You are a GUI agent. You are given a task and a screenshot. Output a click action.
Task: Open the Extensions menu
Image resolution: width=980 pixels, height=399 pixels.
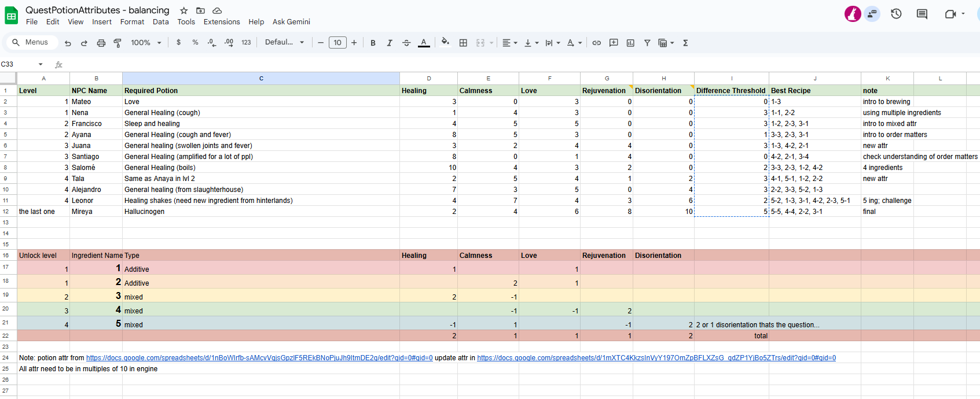click(221, 22)
